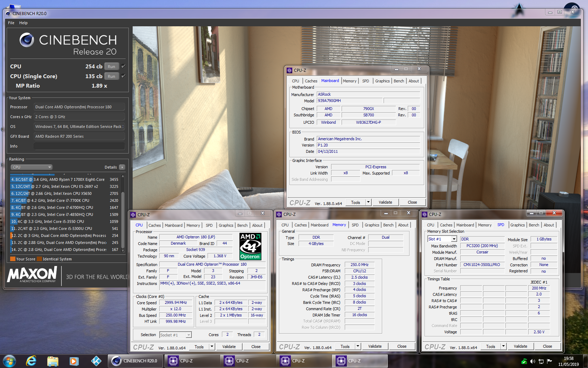
Task: Click the green tray status icon
Action: pyautogui.click(x=524, y=361)
